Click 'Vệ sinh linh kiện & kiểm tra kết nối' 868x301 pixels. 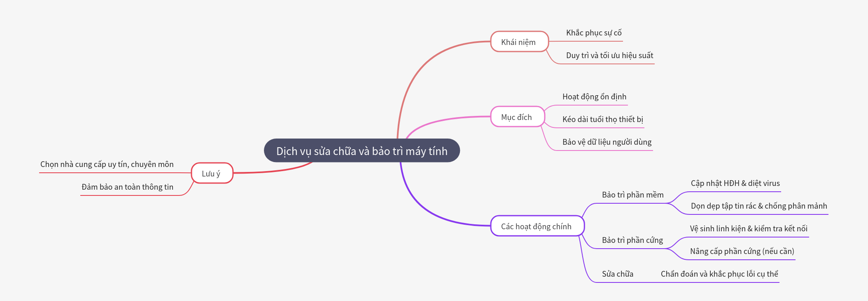748,229
